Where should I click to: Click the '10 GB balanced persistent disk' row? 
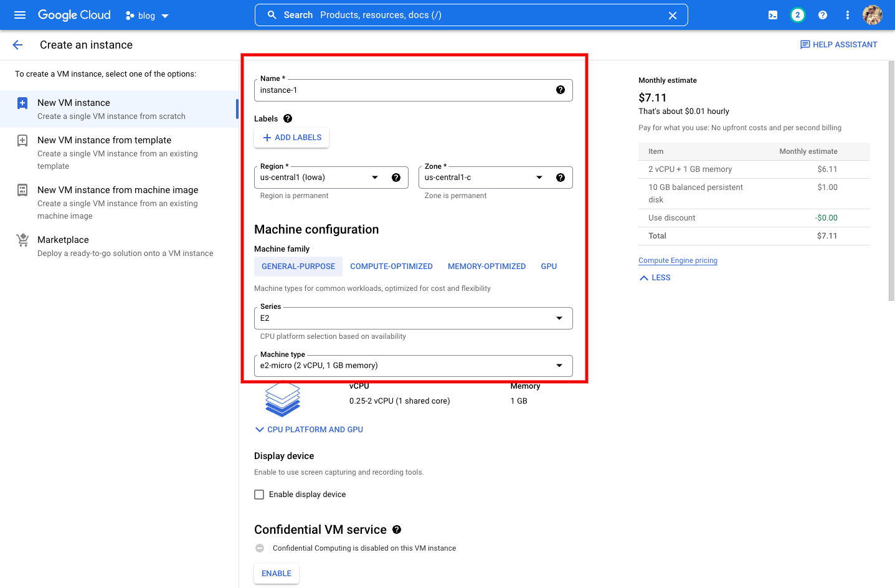(754, 194)
